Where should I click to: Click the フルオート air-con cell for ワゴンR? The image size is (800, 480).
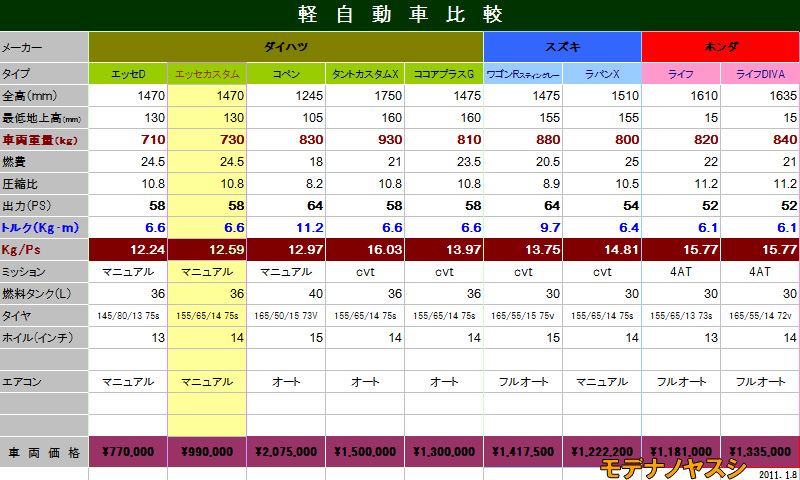coord(523,382)
